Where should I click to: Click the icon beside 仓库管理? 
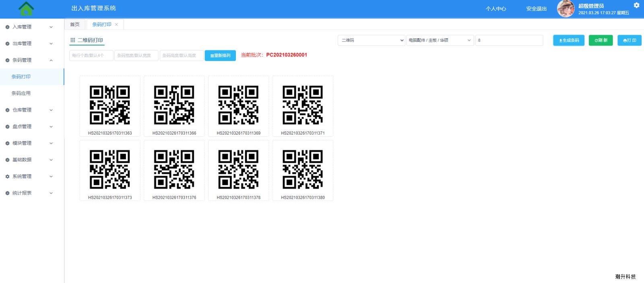click(x=7, y=110)
